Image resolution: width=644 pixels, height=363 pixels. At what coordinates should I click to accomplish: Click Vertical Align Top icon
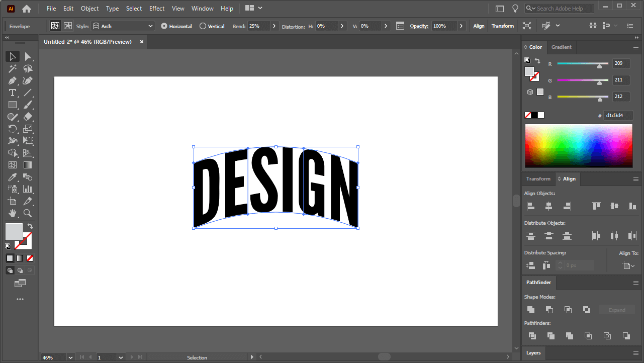point(596,206)
